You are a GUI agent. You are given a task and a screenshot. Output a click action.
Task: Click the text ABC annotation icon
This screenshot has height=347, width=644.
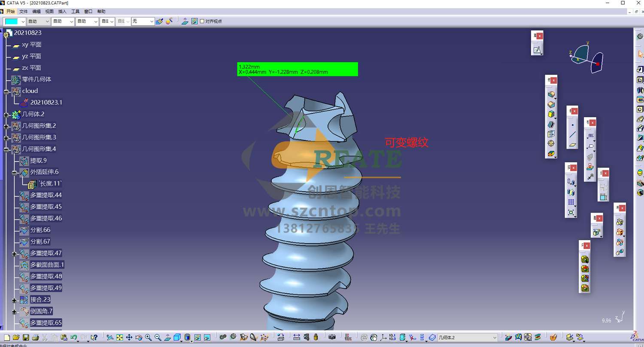(590, 136)
